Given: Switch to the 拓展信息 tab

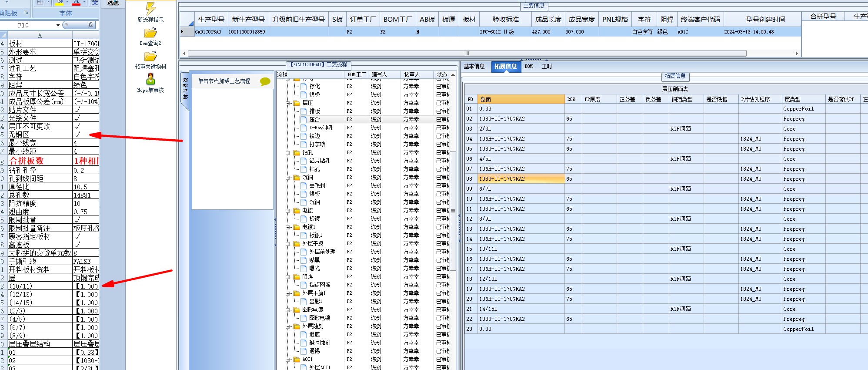Looking at the screenshot, I should (506, 67).
